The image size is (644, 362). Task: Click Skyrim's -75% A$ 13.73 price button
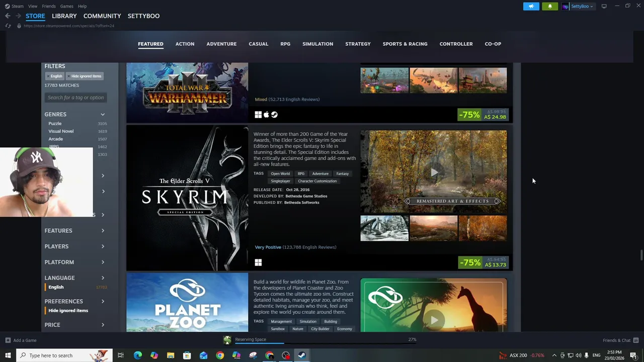[484, 263]
